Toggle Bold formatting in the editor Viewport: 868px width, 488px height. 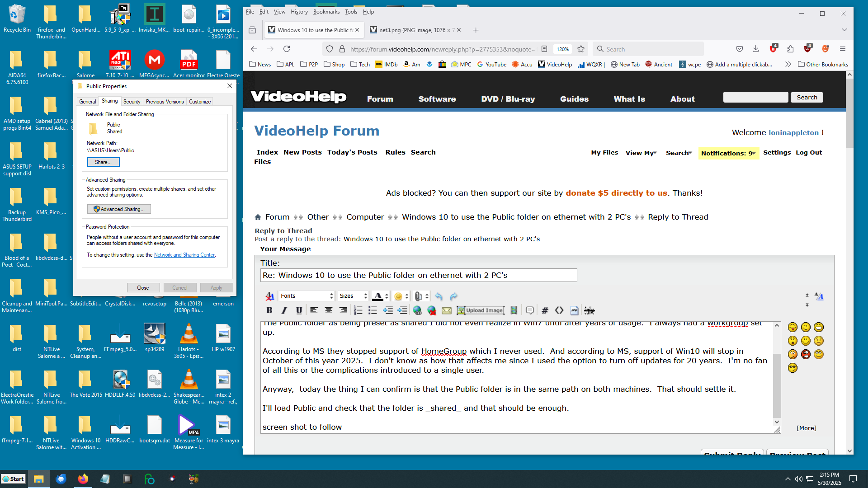click(269, 310)
